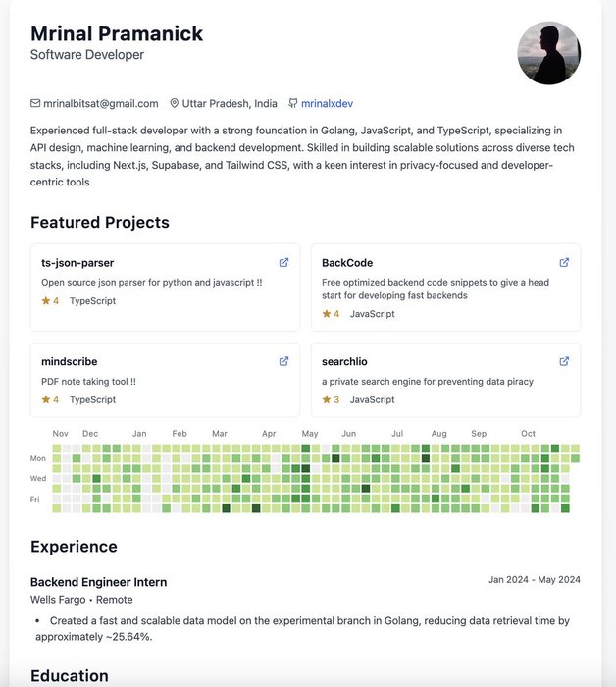Click the GitHub icon beside mrinalxdev
The image size is (616, 687).
[x=293, y=103]
